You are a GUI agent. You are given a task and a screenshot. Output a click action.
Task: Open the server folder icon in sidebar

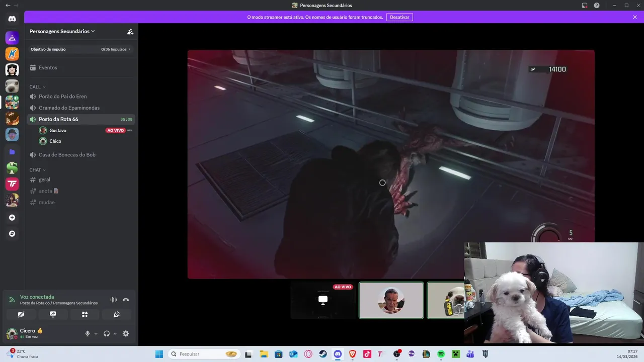(x=12, y=151)
